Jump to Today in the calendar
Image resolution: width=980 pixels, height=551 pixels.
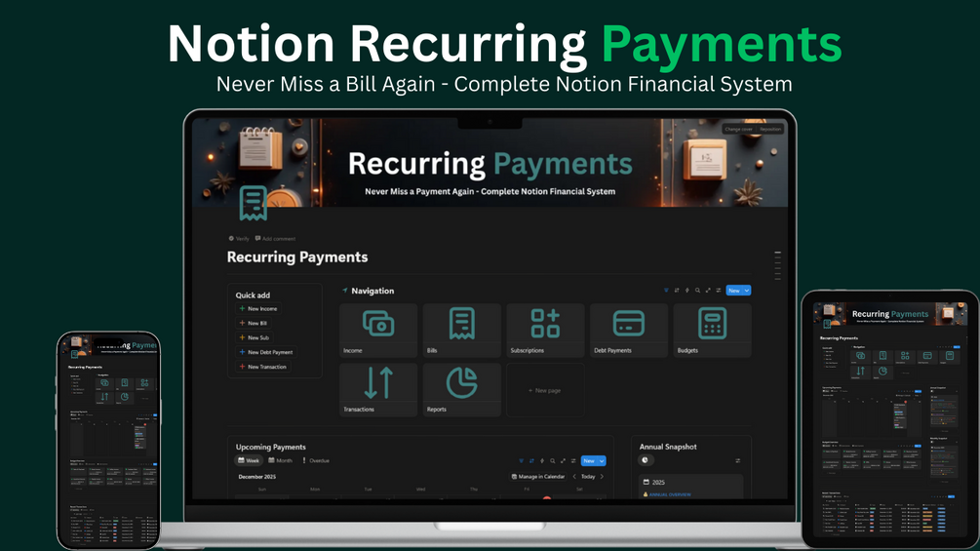[x=588, y=477]
